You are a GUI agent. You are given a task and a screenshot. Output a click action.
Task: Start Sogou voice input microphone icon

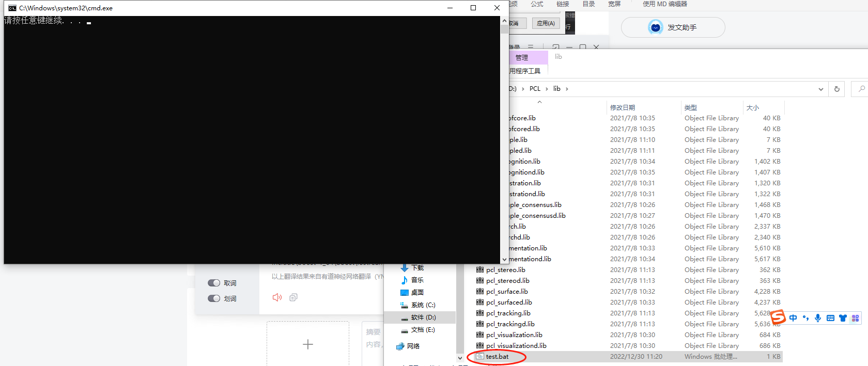(x=818, y=318)
